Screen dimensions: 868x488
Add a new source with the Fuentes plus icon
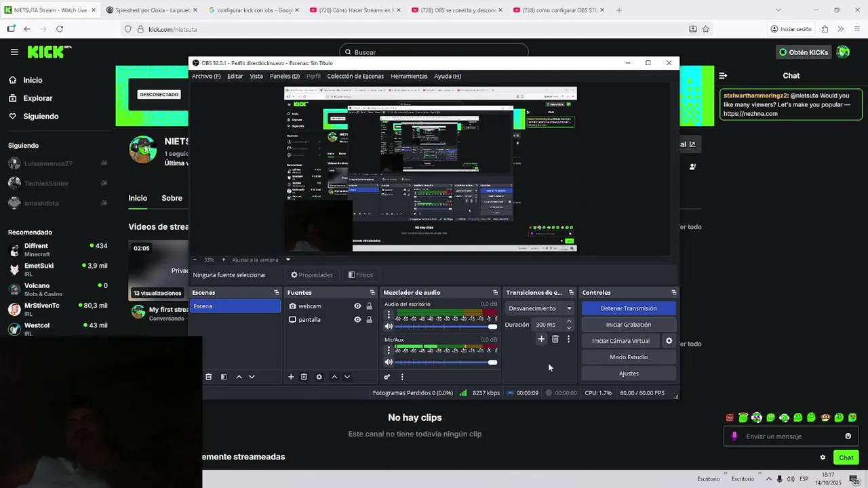[x=291, y=377]
